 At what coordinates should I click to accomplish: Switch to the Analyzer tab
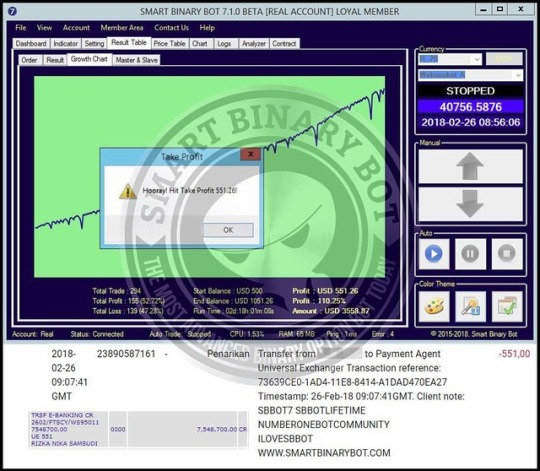click(x=254, y=44)
